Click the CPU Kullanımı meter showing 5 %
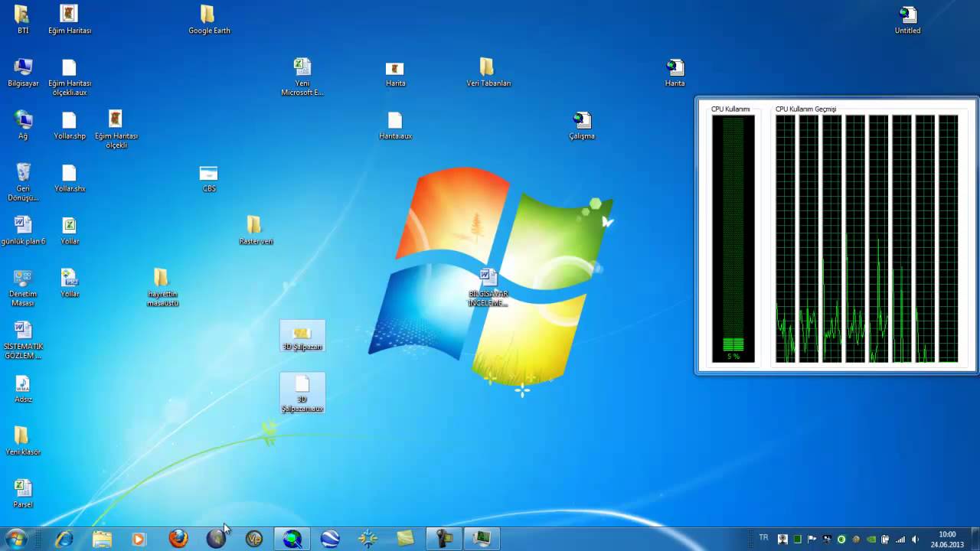Viewport: 980px width, 551px height. click(733, 238)
